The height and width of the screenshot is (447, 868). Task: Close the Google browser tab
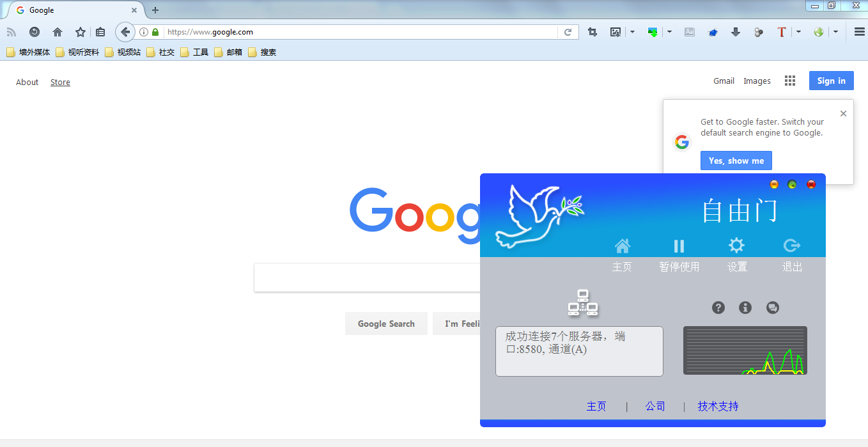pyautogui.click(x=134, y=10)
